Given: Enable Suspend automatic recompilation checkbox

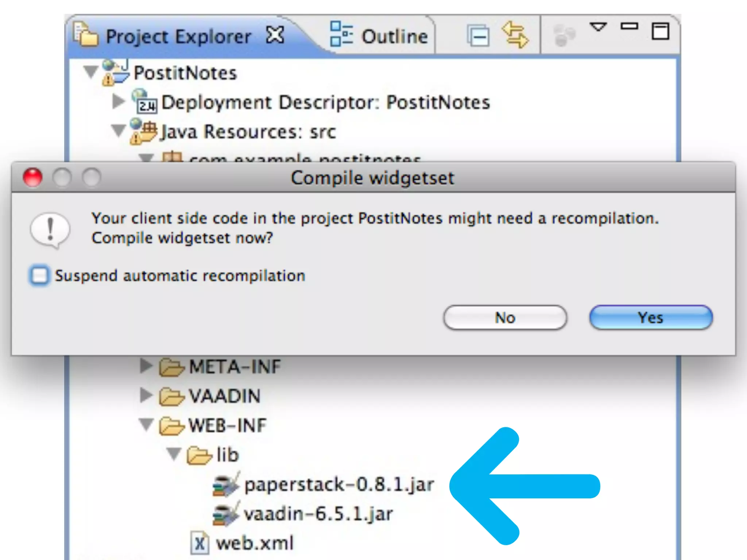Looking at the screenshot, I should [39, 275].
